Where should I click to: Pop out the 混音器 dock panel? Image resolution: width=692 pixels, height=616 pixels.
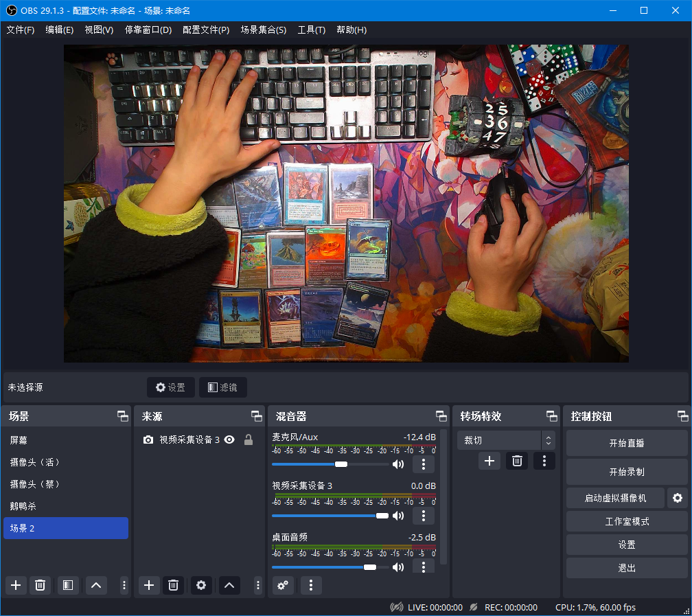(441, 416)
